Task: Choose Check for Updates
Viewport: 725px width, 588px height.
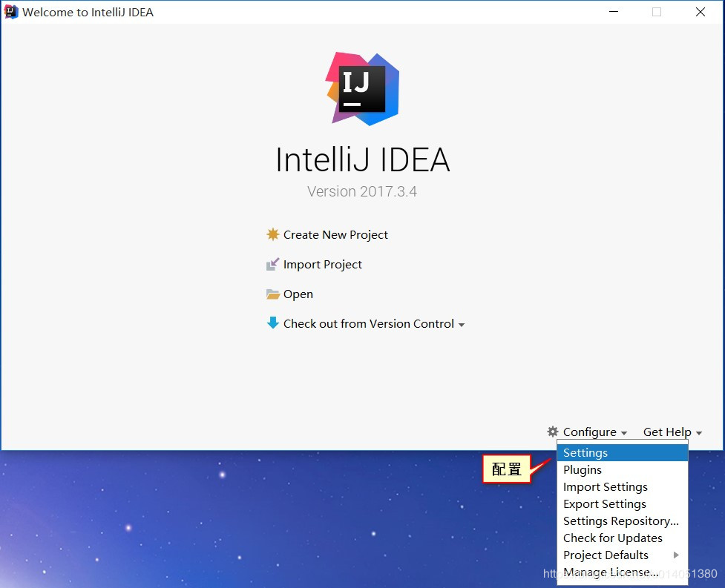Action: point(612,538)
